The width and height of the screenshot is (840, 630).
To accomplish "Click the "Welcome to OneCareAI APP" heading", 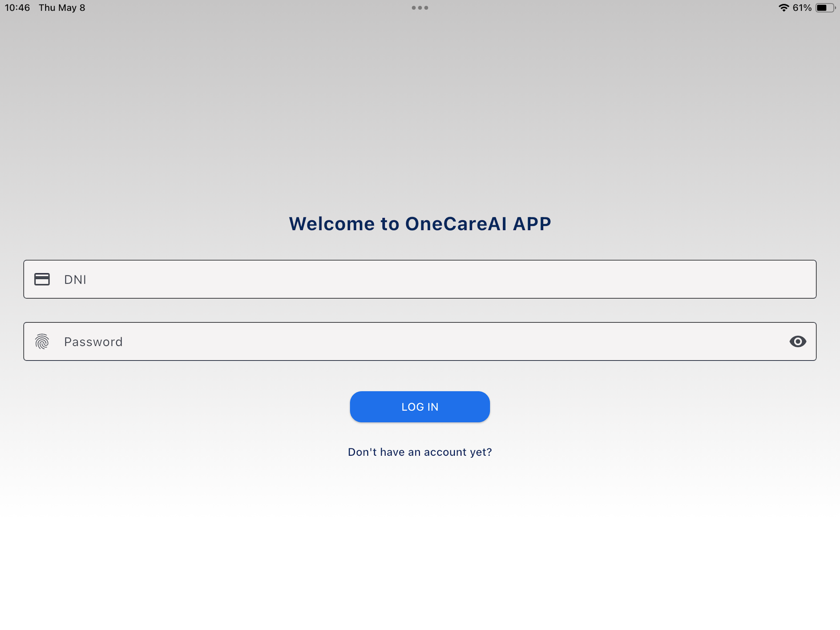I will (x=420, y=224).
